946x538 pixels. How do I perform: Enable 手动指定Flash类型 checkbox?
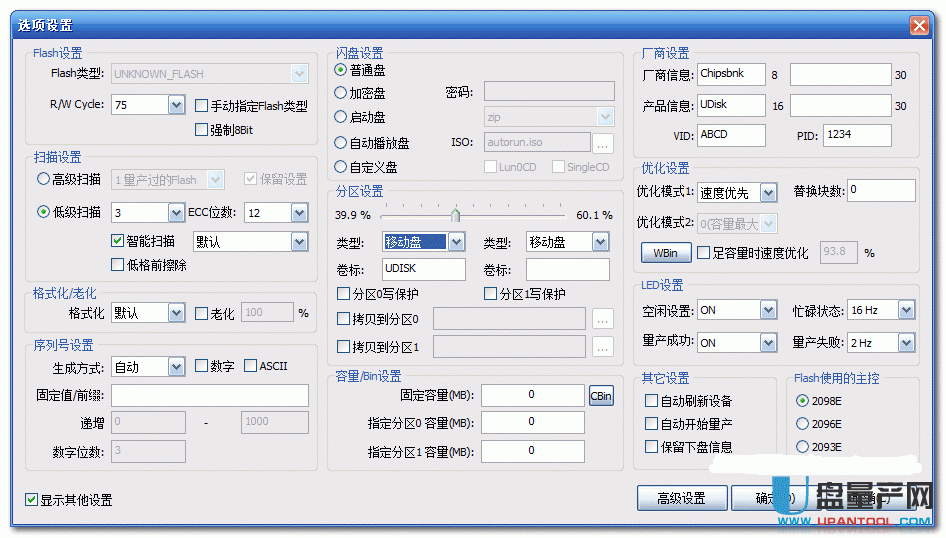tap(202, 105)
